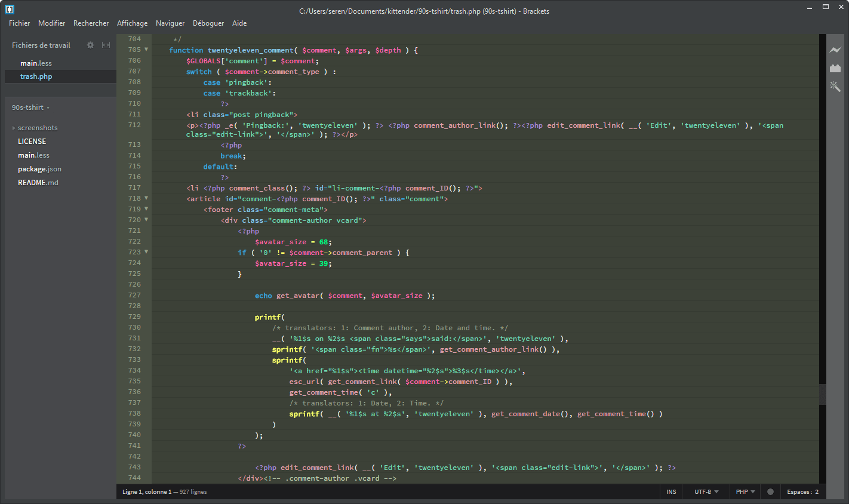This screenshot has width=849, height=504.
Task: Collapse the twentyeleven_comment function fold arrow on line 705
Action: coord(147,50)
